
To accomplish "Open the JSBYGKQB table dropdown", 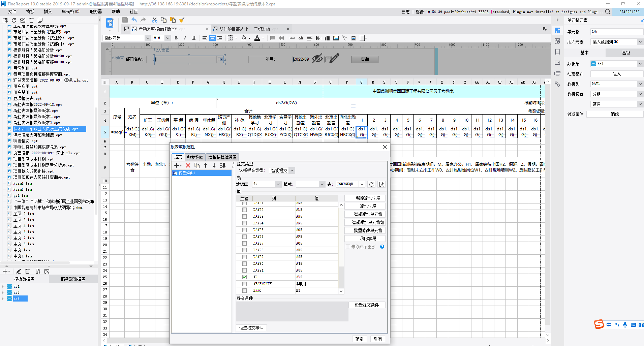I will tap(362, 184).
